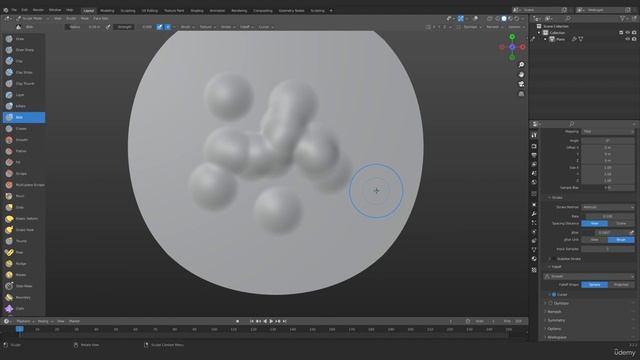Select the Boundary brush

(x=24, y=298)
